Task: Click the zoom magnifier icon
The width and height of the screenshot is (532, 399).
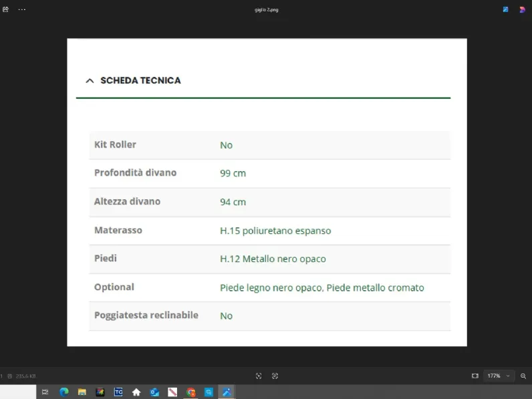Action: point(523,376)
